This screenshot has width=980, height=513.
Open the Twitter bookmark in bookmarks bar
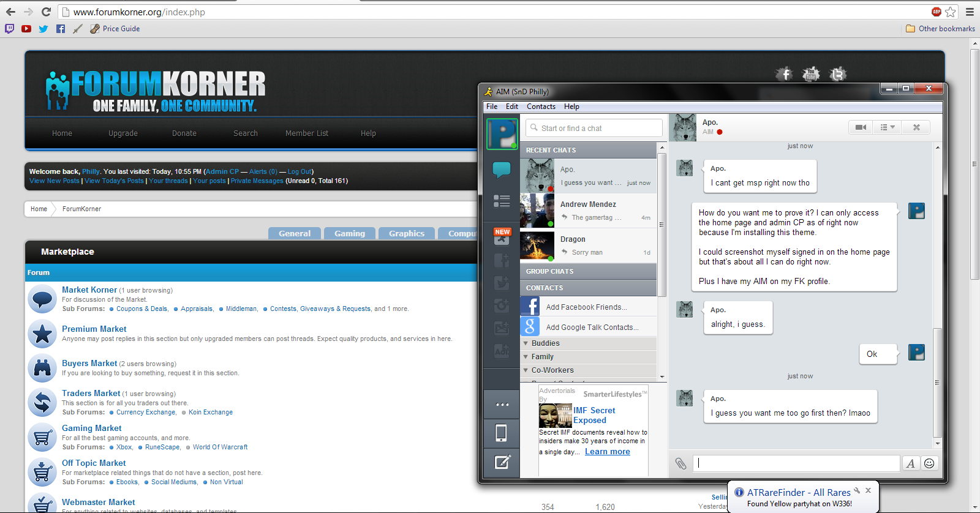coord(43,29)
